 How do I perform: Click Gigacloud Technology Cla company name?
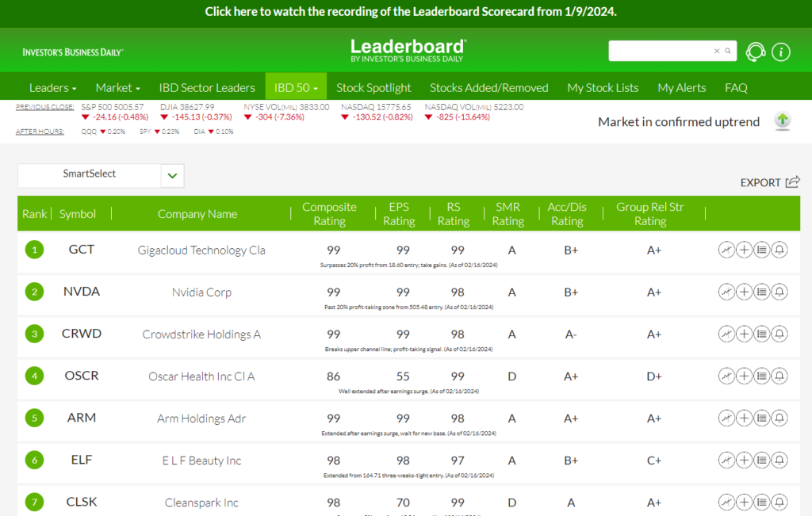(201, 250)
